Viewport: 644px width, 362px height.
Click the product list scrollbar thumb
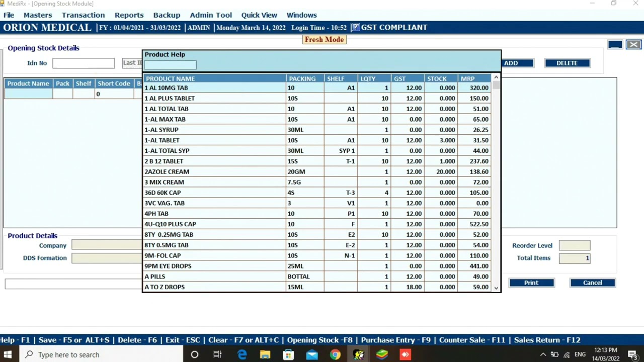pos(496,85)
